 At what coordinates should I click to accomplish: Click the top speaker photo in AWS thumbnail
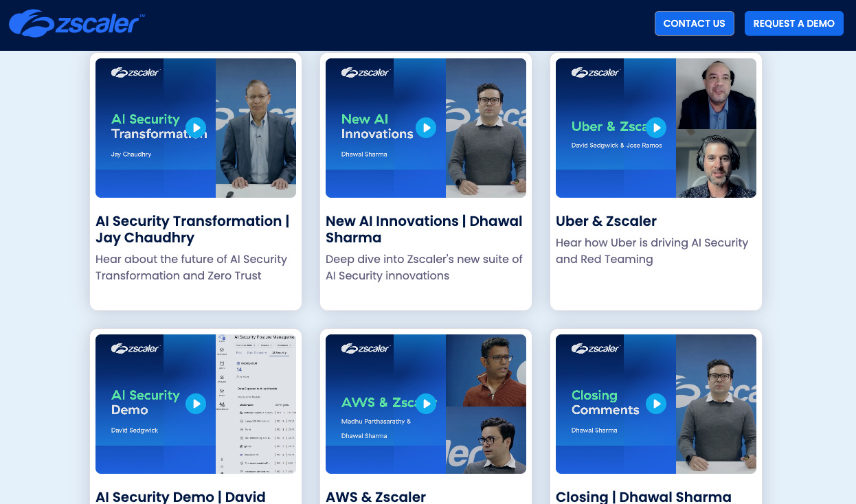[x=486, y=369]
